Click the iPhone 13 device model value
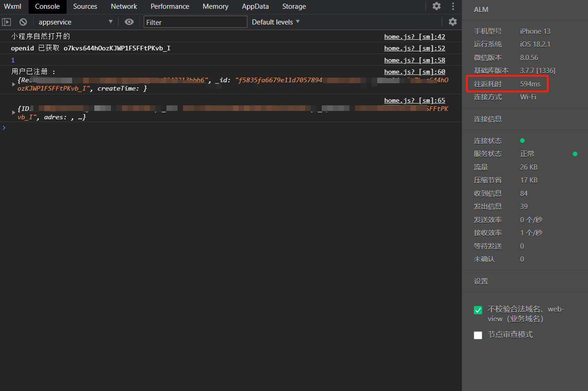The height and width of the screenshot is (391, 588). click(x=535, y=31)
